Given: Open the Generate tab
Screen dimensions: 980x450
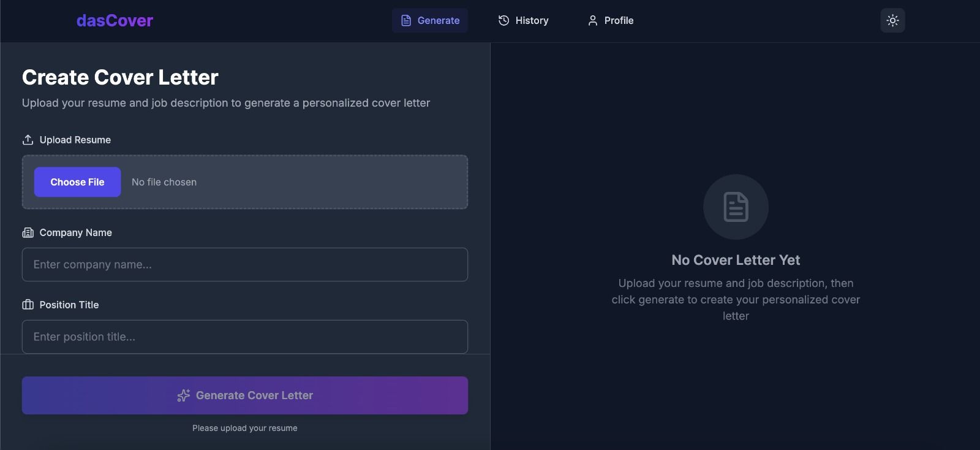Looking at the screenshot, I should [x=430, y=21].
